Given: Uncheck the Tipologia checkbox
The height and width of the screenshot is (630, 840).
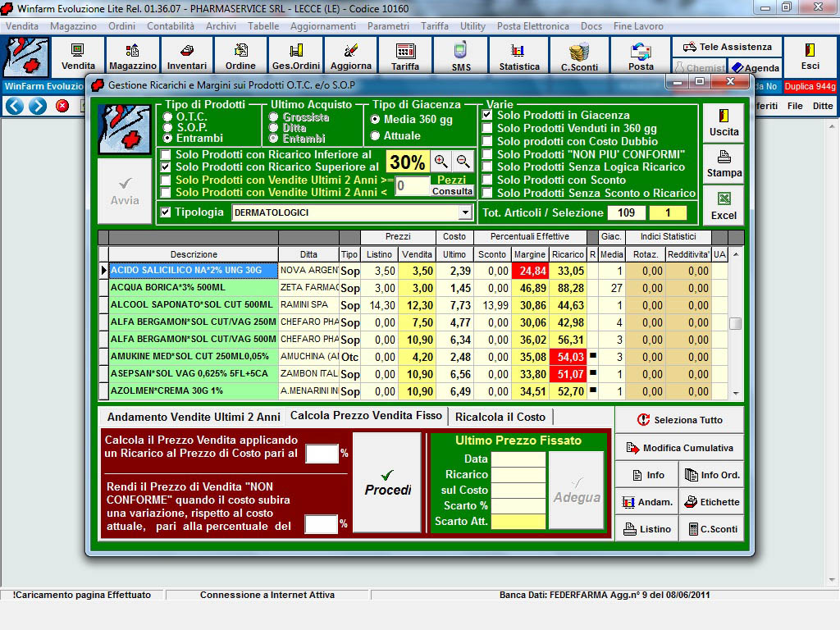Looking at the screenshot, I should (x=166, y=212).
